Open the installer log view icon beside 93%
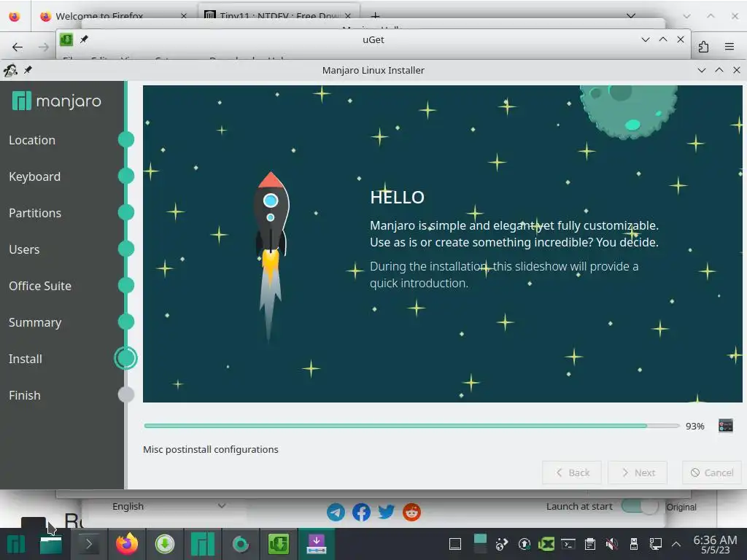The image size is (747, 560). 725,425
